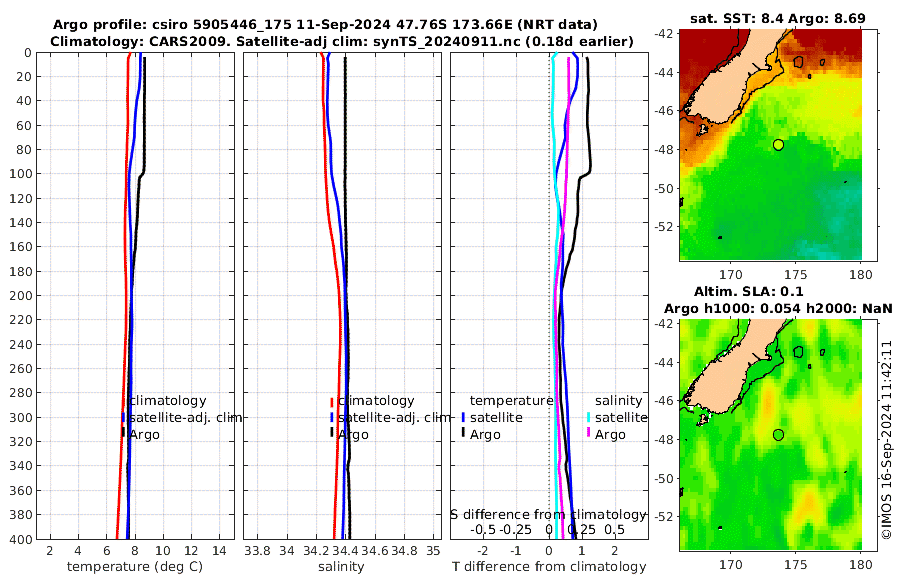Screen dimensions: 900x580
Task: Click longitude tick '175' on SST map
Action: [796, 275]
